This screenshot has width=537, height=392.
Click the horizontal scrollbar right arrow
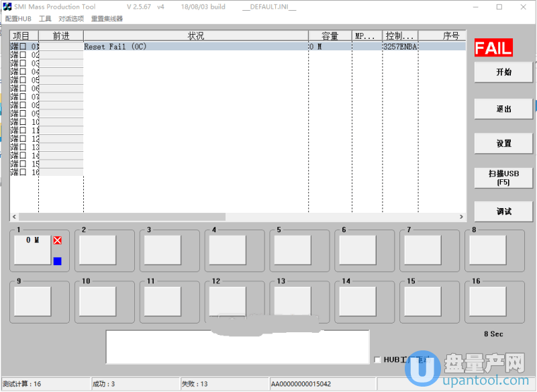[461, 217]
